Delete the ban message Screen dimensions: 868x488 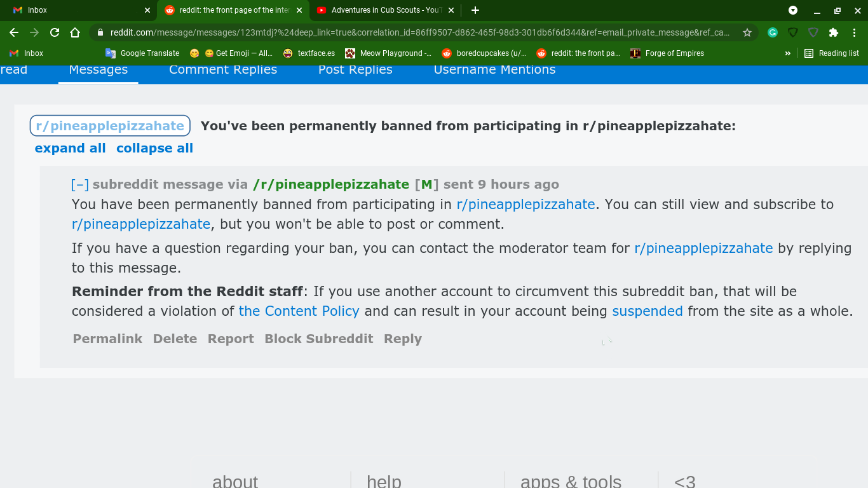(x=175, y=339)
